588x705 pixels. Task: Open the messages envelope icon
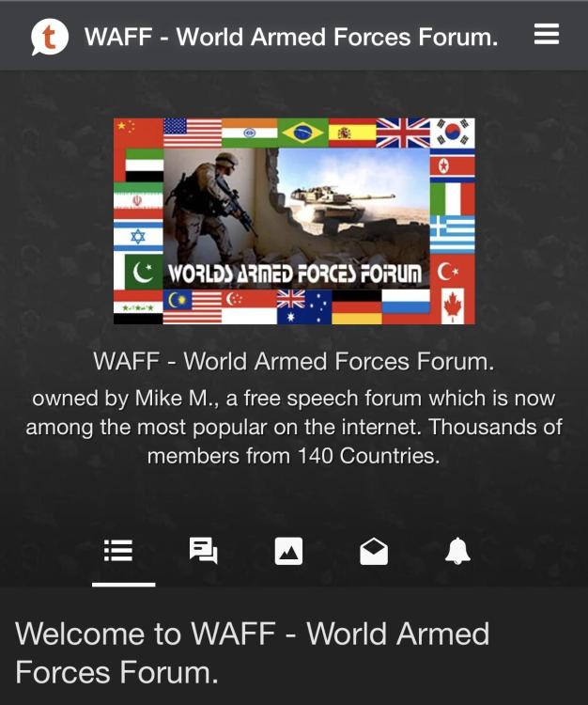(374, 552)
